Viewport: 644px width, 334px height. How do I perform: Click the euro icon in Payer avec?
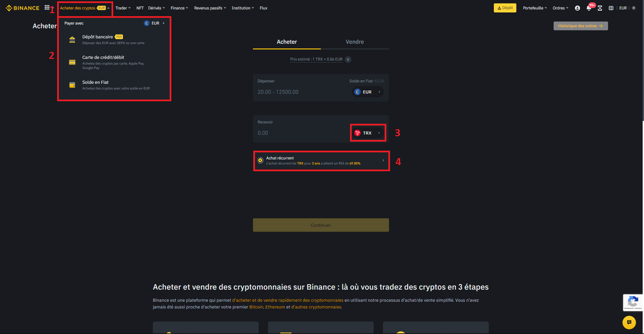click(146, 23)
